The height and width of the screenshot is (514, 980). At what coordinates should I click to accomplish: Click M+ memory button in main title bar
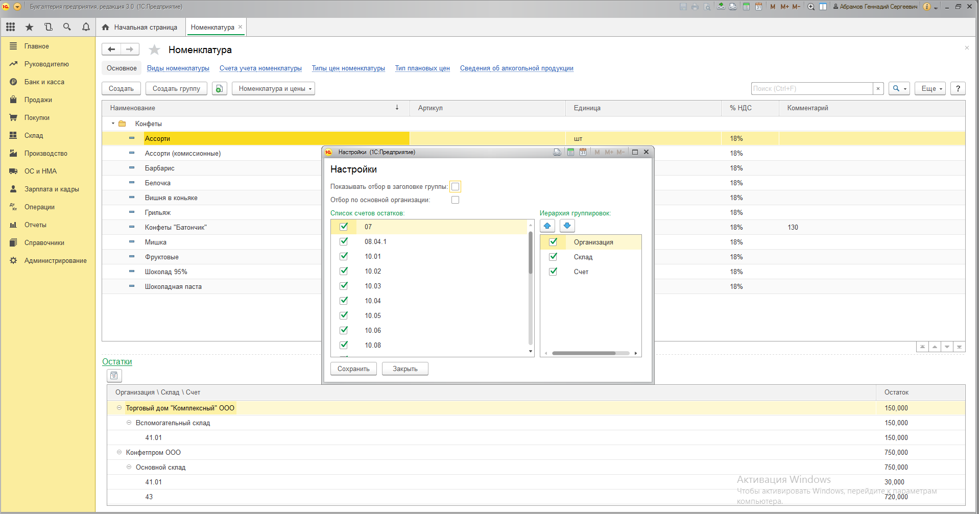pos(784,7)
